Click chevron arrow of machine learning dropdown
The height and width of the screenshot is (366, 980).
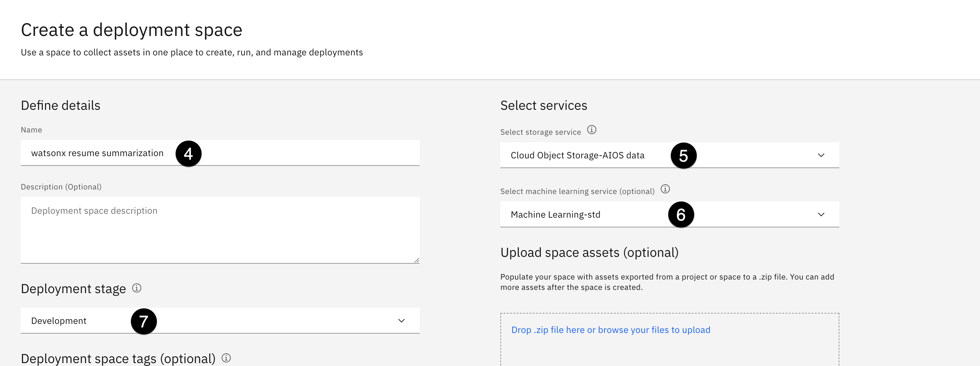pyautogui.click(x=821, y=214)
